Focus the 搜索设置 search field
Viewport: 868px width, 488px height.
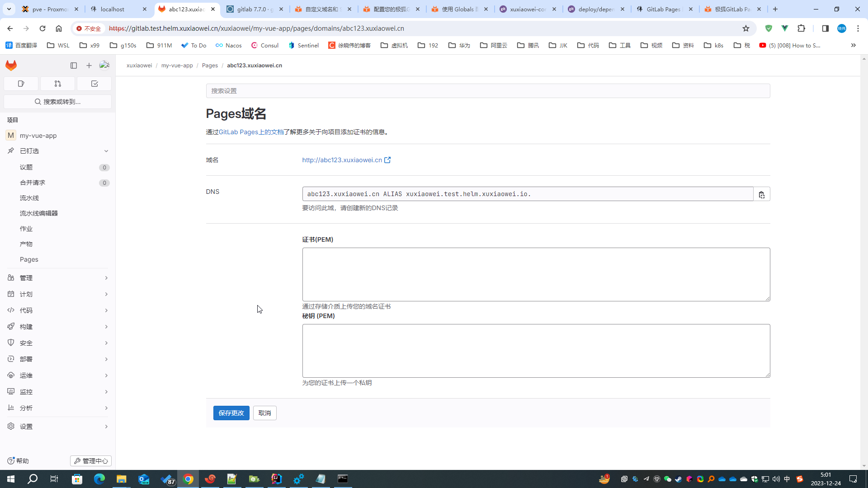coord(488,91)
